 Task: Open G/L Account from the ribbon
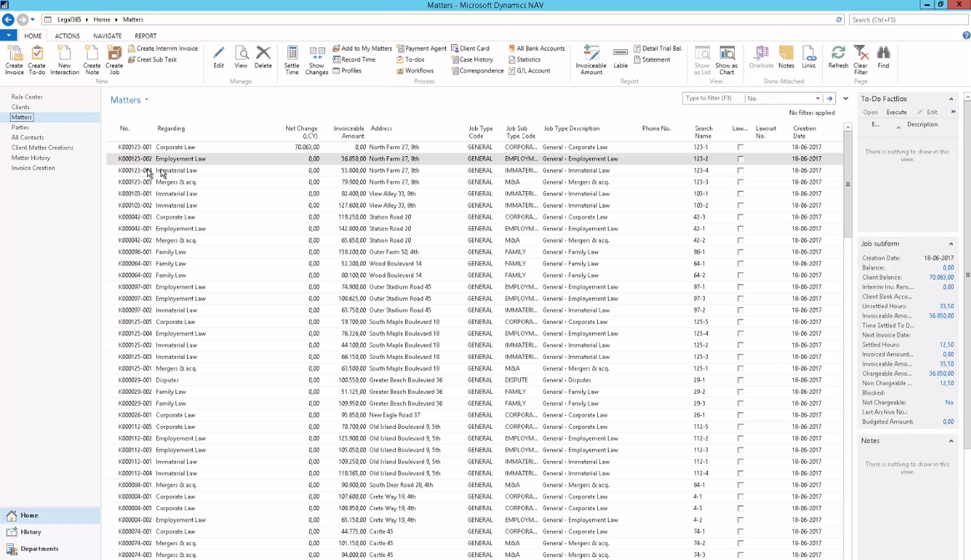pos(529,71)
